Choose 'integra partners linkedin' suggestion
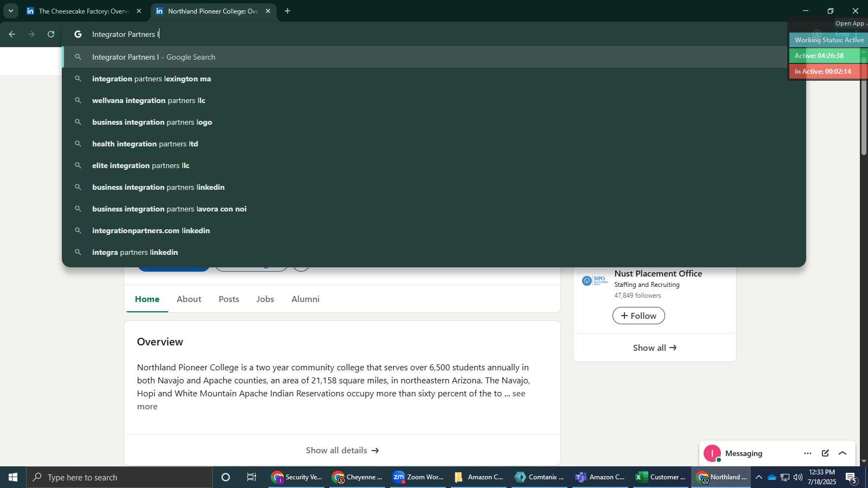This screenshot has width=868, height=488. pyautogui.click(x=434, y=252)
